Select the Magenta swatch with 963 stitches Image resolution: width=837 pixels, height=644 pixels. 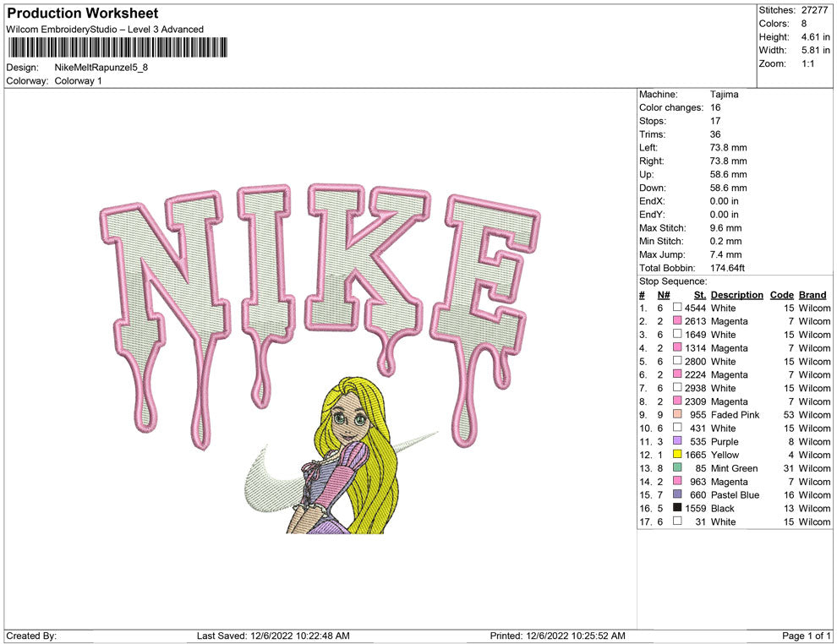pyautogui.click(x=677, y=481)
